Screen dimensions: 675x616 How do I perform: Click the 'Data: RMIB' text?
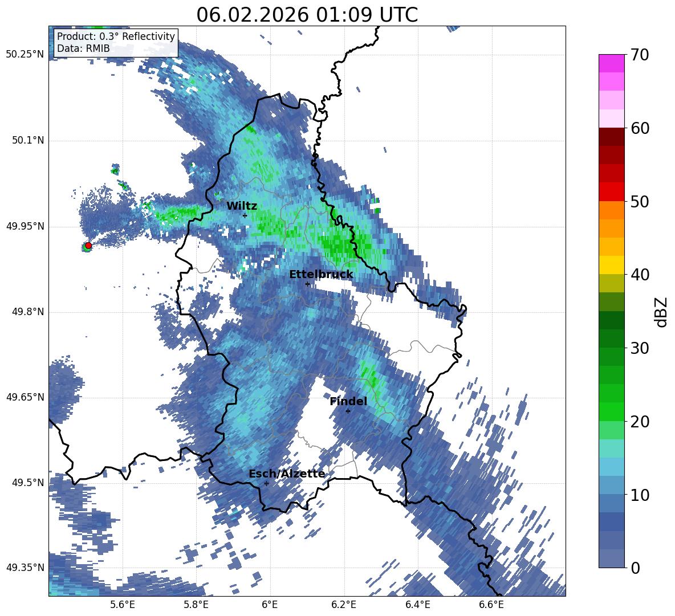click(x=83, y=48)
